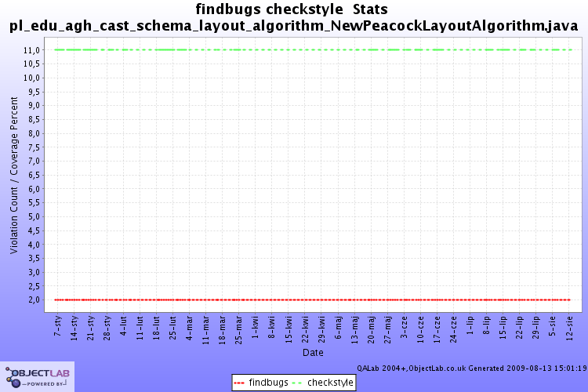
Task: Click the ObjectLab logo image
Action: point(37,376)
